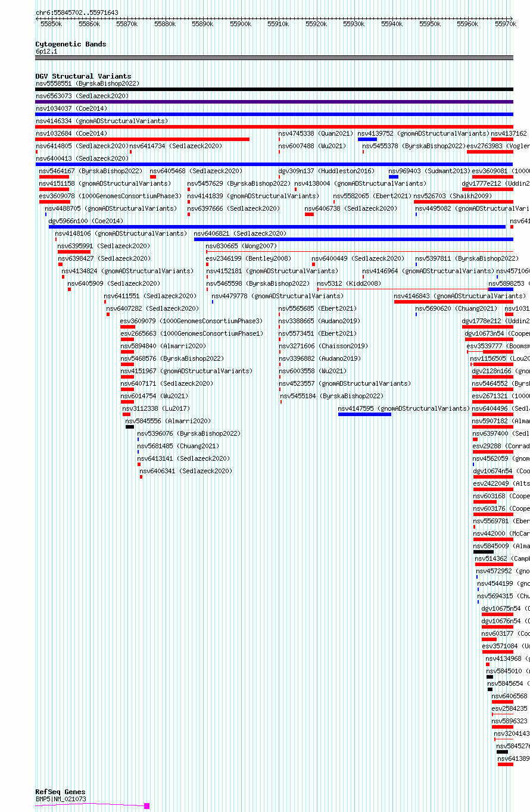The image size is (530, 812).
Task: Click the DGV Structural Variants track title
Action: pos(83,76)
